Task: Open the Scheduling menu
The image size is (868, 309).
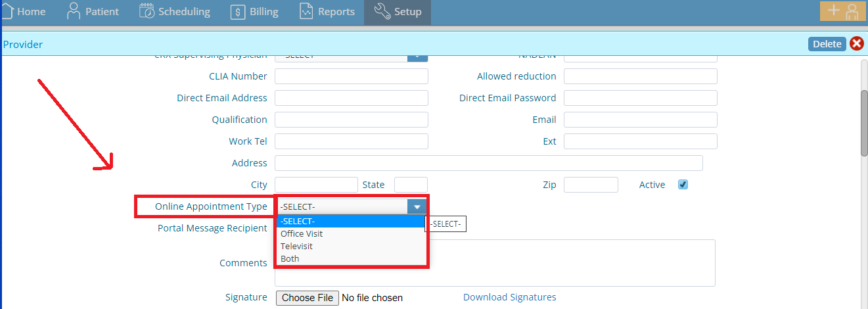Action: click(x=175, y=12)
